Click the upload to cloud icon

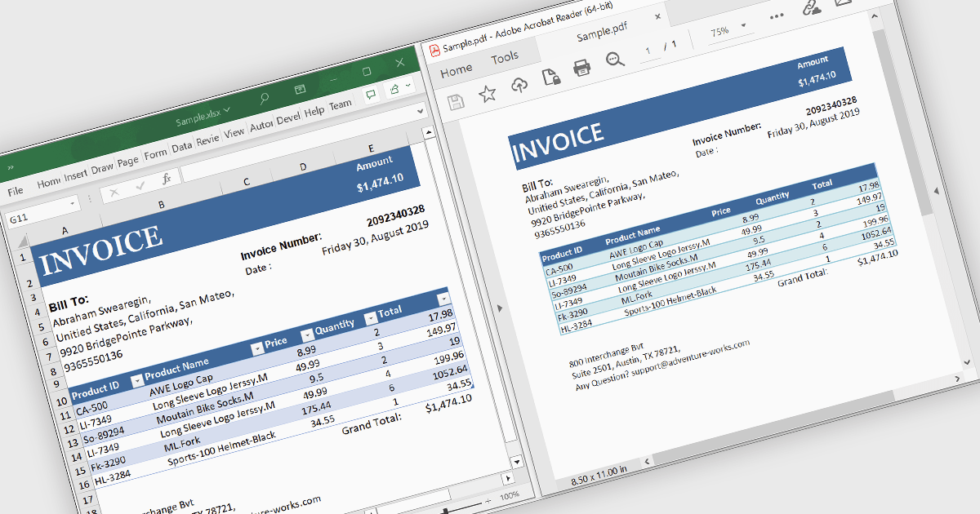pyautogui.click(x=519, y=85)
